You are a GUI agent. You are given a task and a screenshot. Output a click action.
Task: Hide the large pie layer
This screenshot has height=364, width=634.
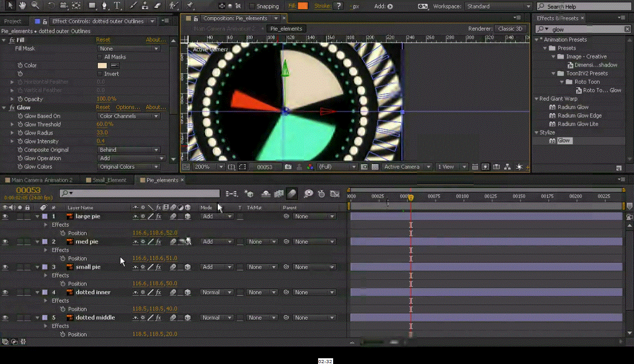(x=5, y=216)
